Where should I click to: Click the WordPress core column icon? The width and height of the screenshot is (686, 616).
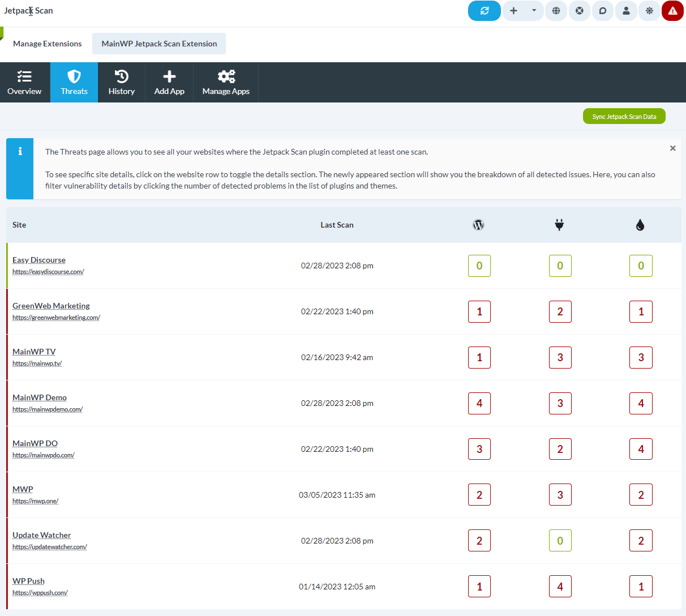pos(478,225)
